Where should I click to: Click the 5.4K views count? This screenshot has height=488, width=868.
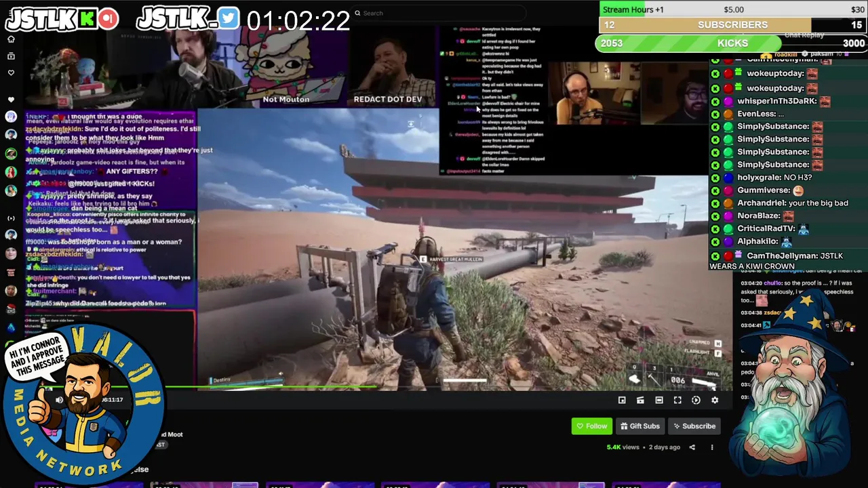(x=623, y=447)
